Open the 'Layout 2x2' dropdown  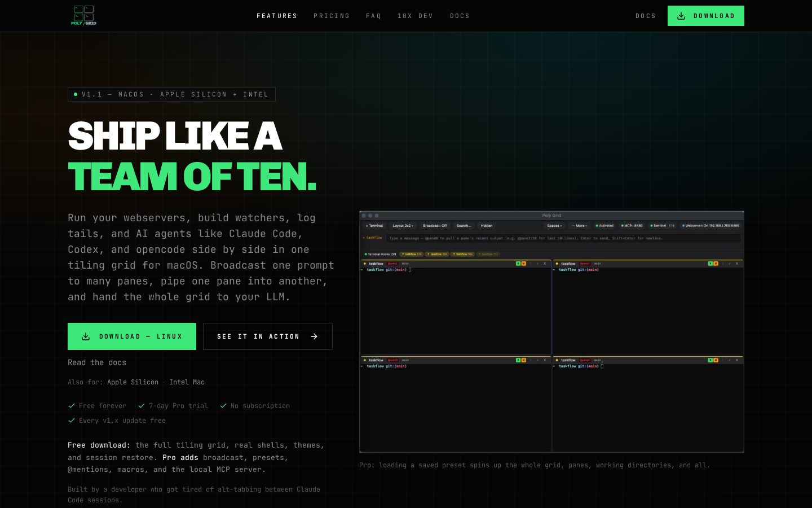[403, 226]
